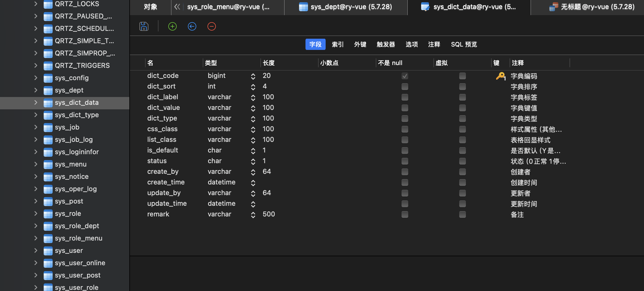
Task: Click sys_logininfor table icon in sidebar
Action: pyautogui.click(x=48, y=152)
